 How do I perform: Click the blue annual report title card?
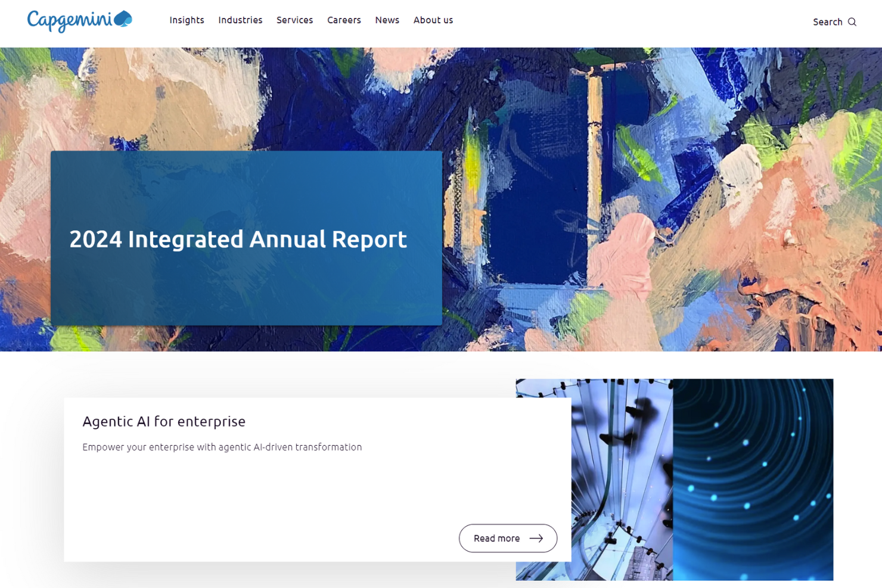(246, 238)
